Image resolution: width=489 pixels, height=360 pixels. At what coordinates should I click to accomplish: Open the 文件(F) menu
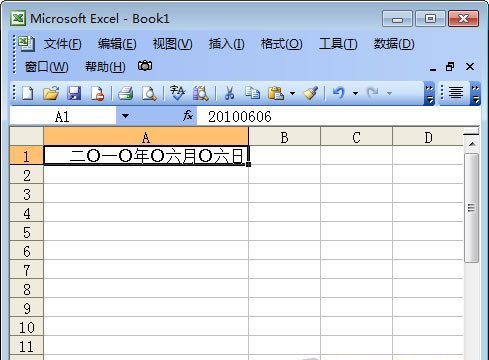[62, 44]
